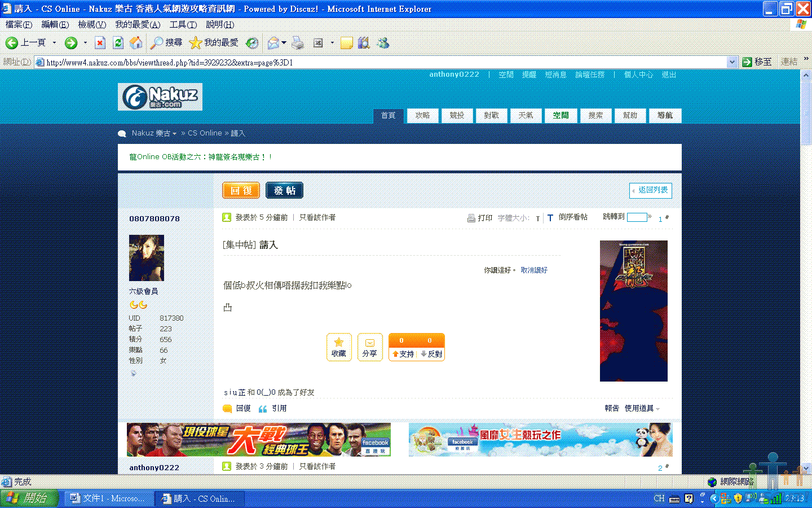Click the blue 發帖 new post button
The width and height of the screenshot is (812, 508).
point(285,190)
